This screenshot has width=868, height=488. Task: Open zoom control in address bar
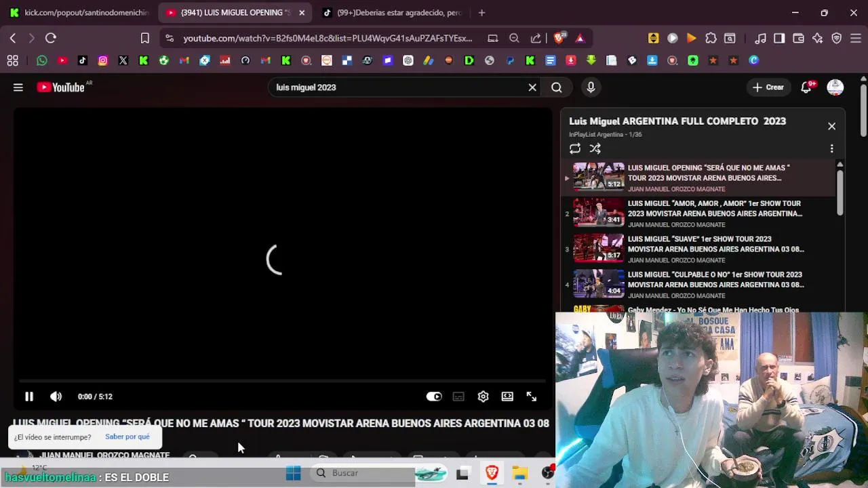coord(514,39)
